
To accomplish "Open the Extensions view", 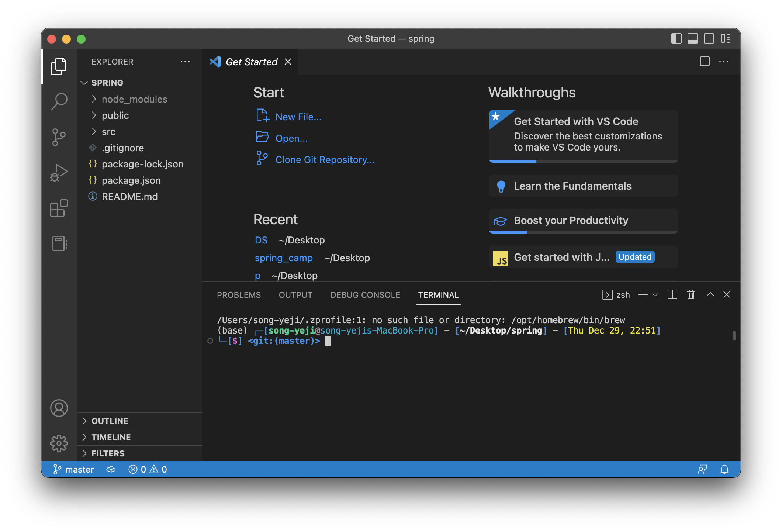I will [59, 208].
